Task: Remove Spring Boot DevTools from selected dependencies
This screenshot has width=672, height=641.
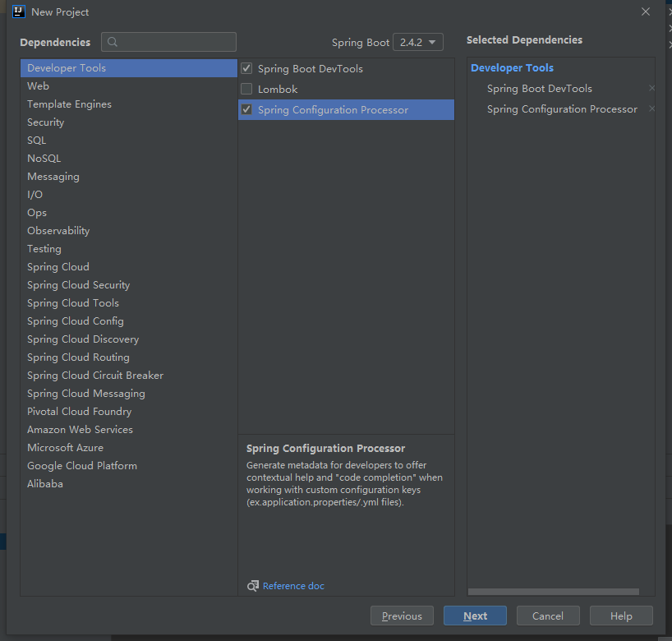Action: [651, 88]
